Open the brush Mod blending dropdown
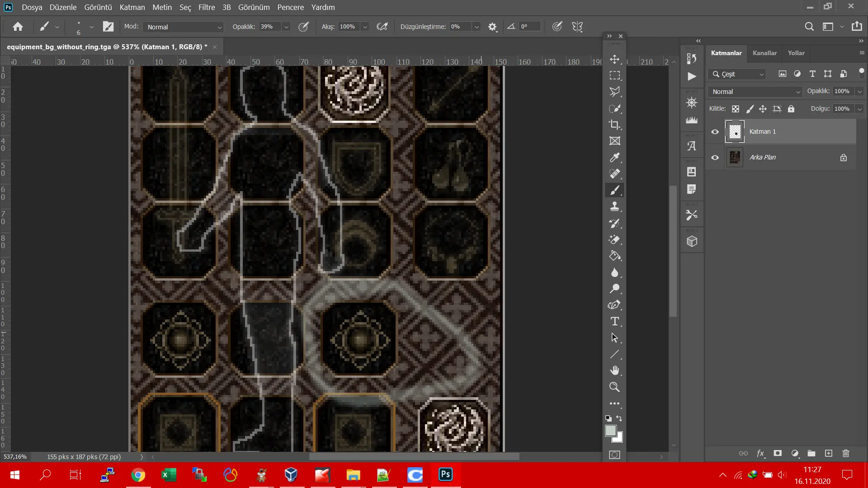 coord(183,27)
